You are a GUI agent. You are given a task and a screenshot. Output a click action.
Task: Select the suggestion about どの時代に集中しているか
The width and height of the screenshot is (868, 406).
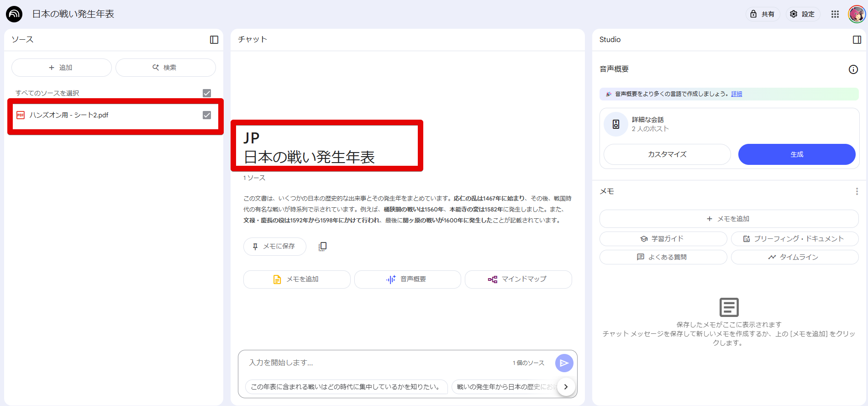point(346,387)
